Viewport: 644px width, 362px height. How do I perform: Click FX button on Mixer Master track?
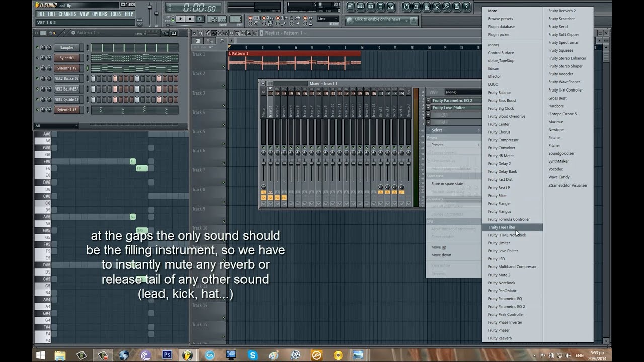click(x=263, y=198)
